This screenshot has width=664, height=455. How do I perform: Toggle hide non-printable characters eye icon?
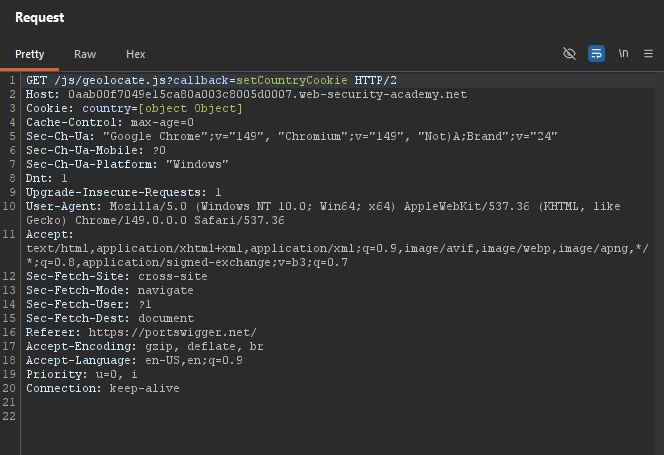[x=569, y=54]
